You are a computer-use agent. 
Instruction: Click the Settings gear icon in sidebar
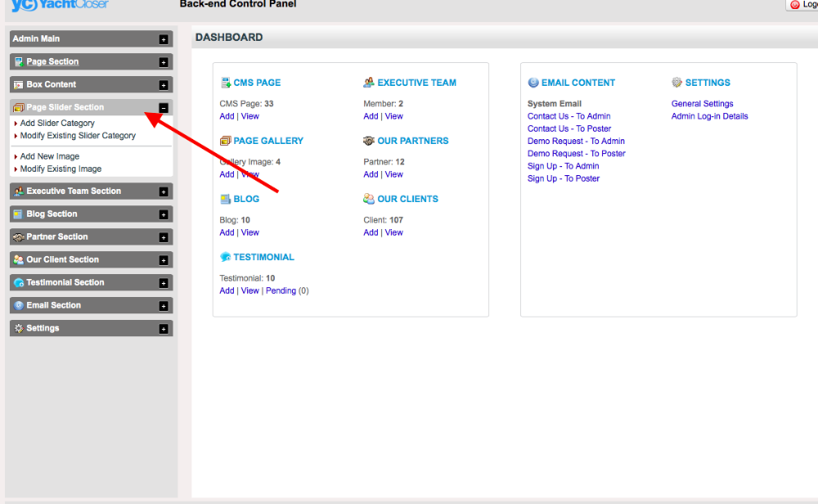click(x=19, y=328)
